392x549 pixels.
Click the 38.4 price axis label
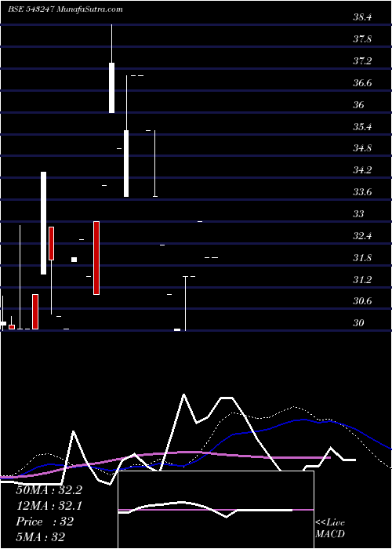pyautogui.click(x=362, y=17)
